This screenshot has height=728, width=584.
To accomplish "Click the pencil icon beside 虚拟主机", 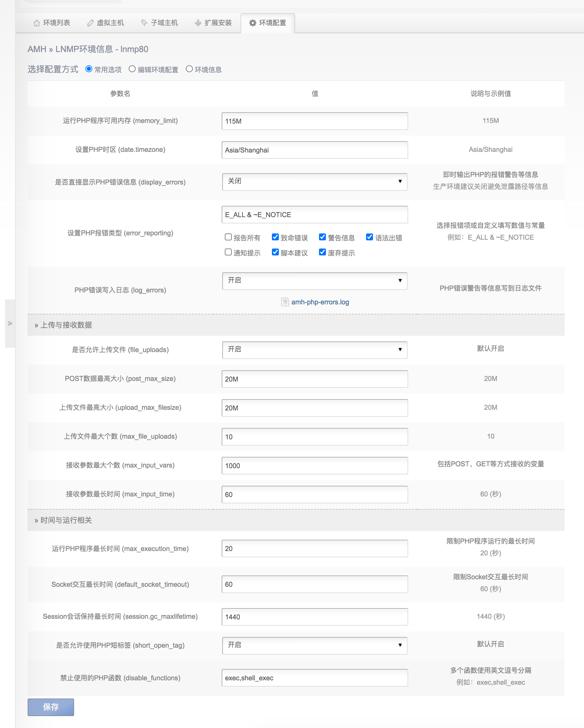I will (x=90, y=23).
